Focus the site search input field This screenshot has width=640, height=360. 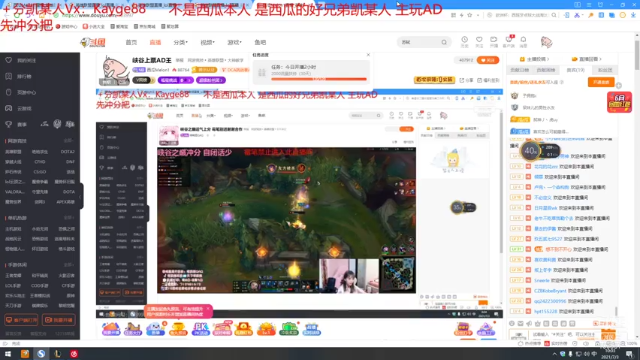[420, 42]
